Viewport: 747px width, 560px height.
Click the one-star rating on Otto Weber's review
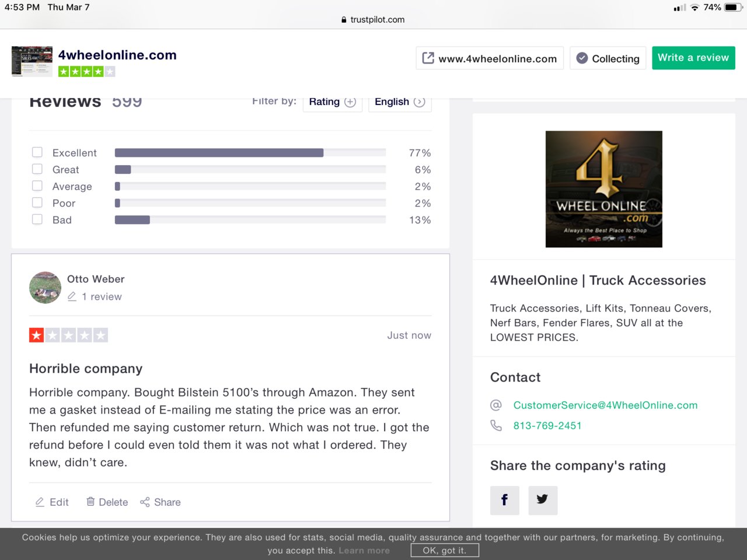click(x=36, y=335)
